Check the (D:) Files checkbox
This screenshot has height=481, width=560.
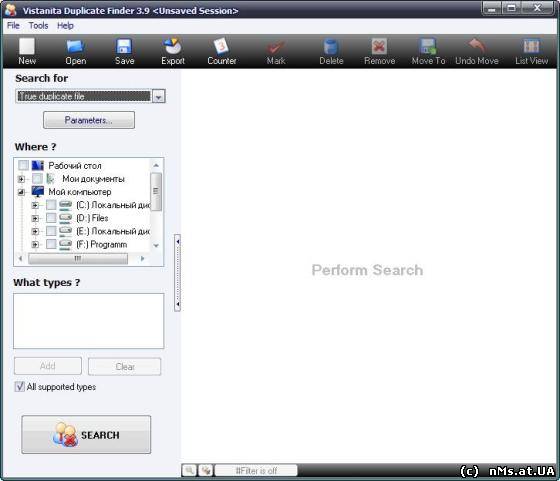click(x=51, y=218)
